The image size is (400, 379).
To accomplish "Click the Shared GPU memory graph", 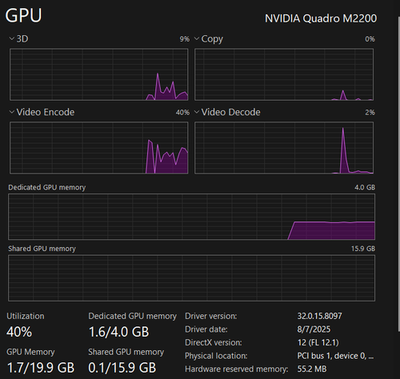I will click(x=192, y=278).
